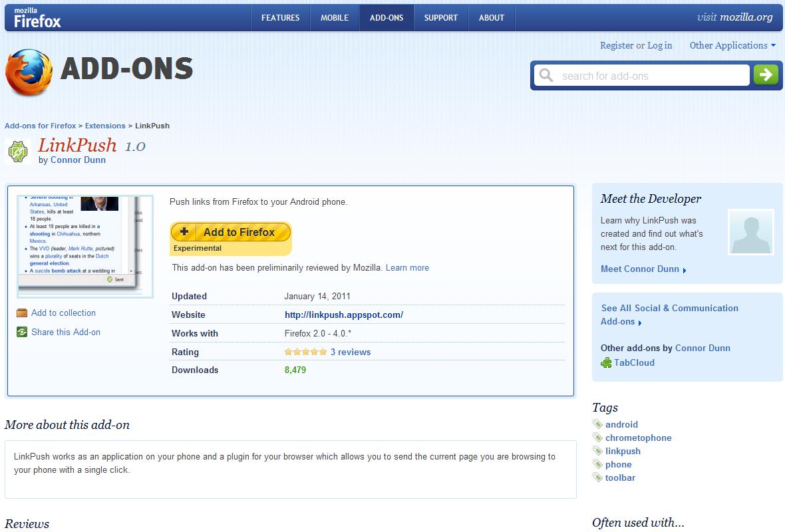Screen dimensions: 785x532
Task: Open the Other Applications dropdown
Action: pos(733,45)
